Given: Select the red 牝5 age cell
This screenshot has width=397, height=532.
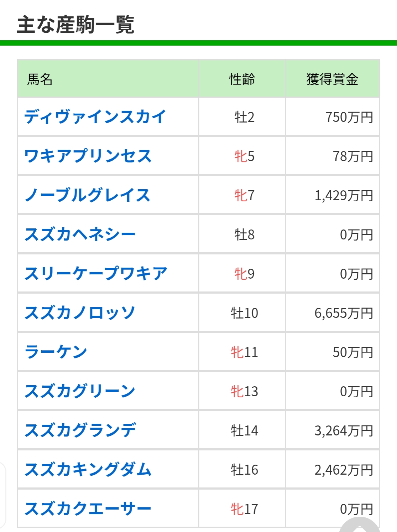Looking at the screenshot, I should [x=244, y=156].
